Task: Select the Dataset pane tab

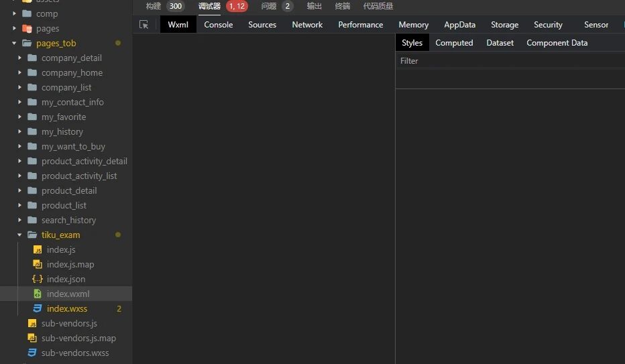Action: pos(500,43)
